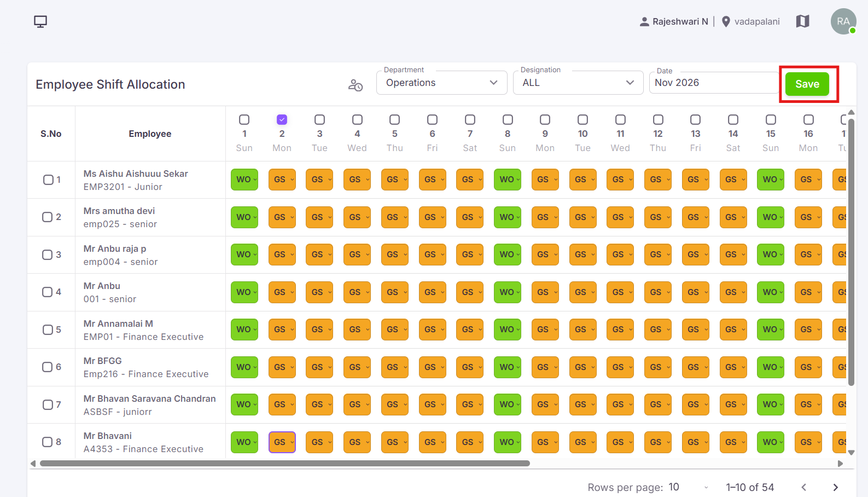Open the Department Operations dropdown
Viewport: 868px width, 497px height.
pyautogui.click(x=442, y=83)
